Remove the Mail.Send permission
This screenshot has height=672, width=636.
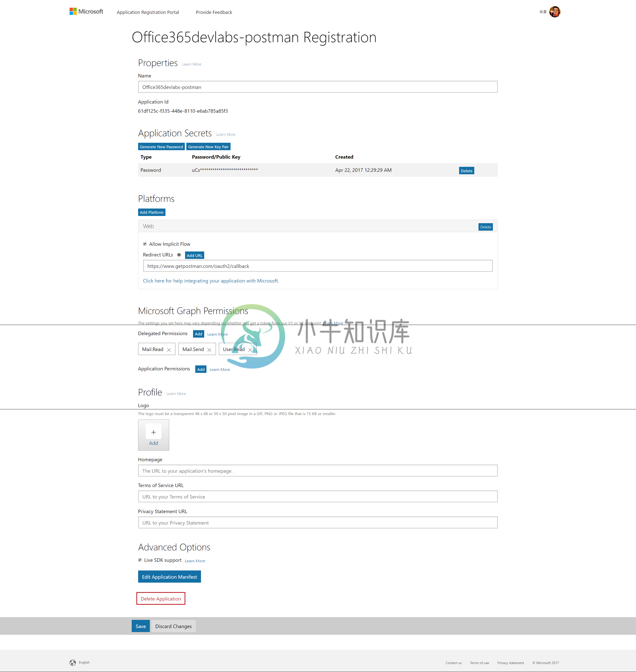[x=209, y=350]
